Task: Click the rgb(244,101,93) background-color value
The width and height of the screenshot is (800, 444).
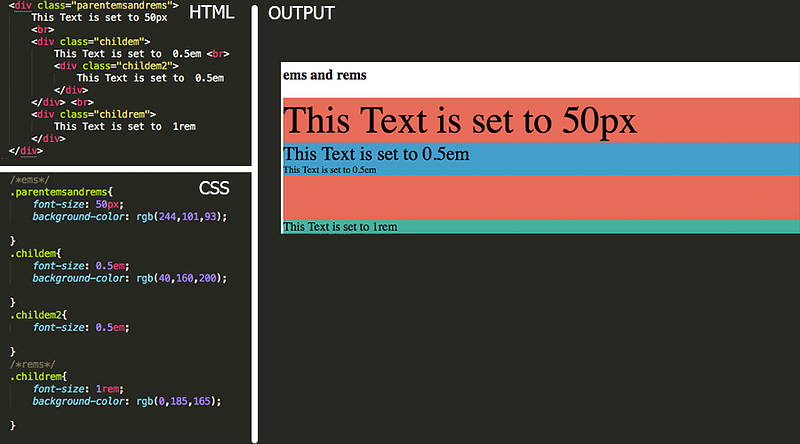Action: 181,217
